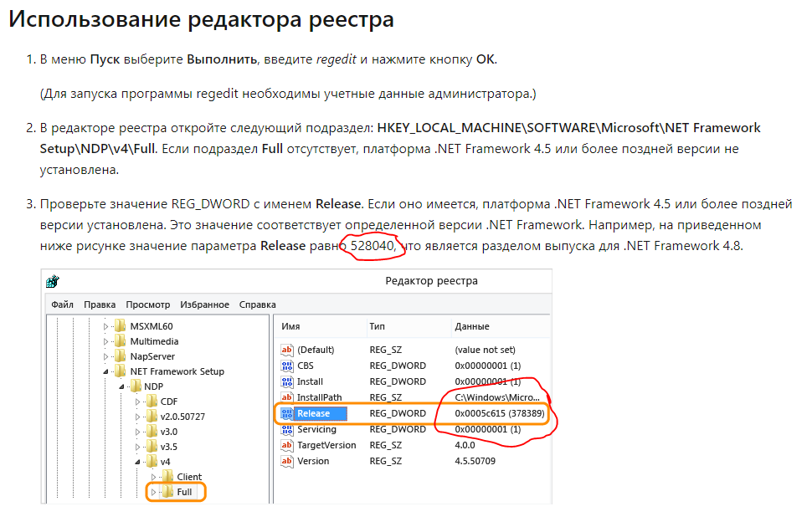Collapse the NDP key
Screen dimensions: 812x527
[x=121, y=386]
